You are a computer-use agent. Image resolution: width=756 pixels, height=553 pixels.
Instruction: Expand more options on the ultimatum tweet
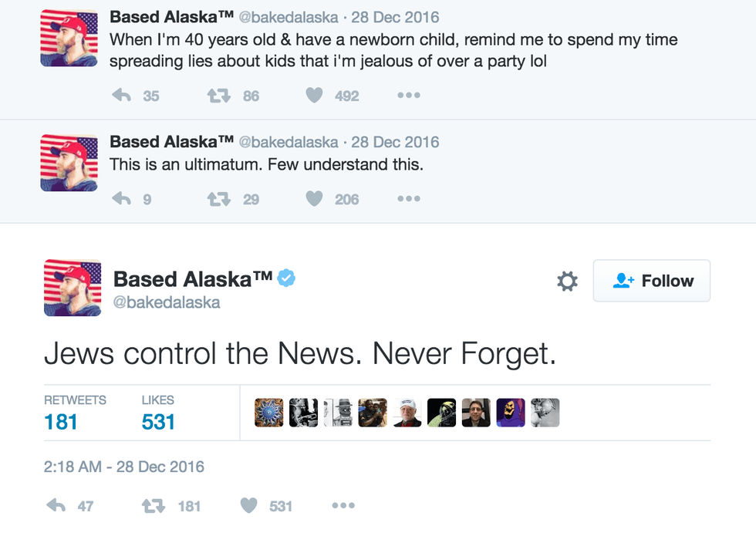point(408,199)
